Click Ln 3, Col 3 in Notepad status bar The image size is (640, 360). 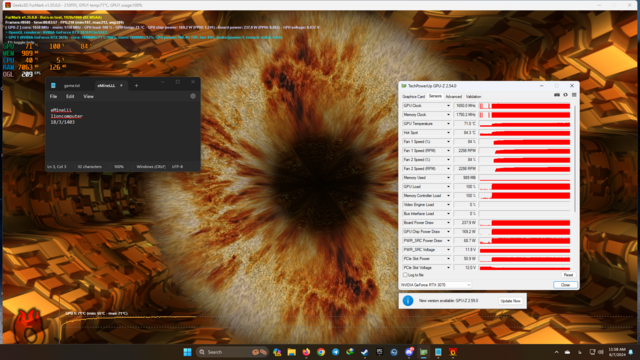point(57,167)
